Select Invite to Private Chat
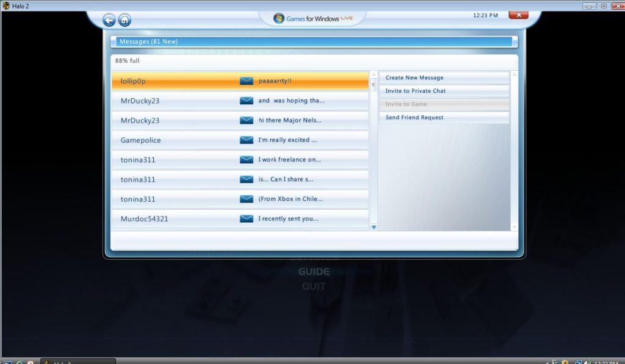This screenshot has height=364, width=625. point(444,91)
